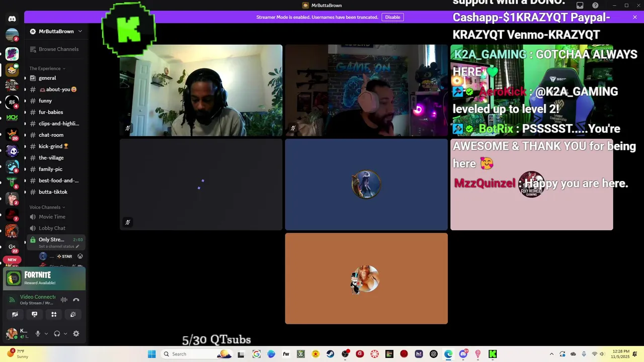This screenshot has width=644, height=362.
Task: Open the soundboard in voice panel
Action: pos(73,314)
